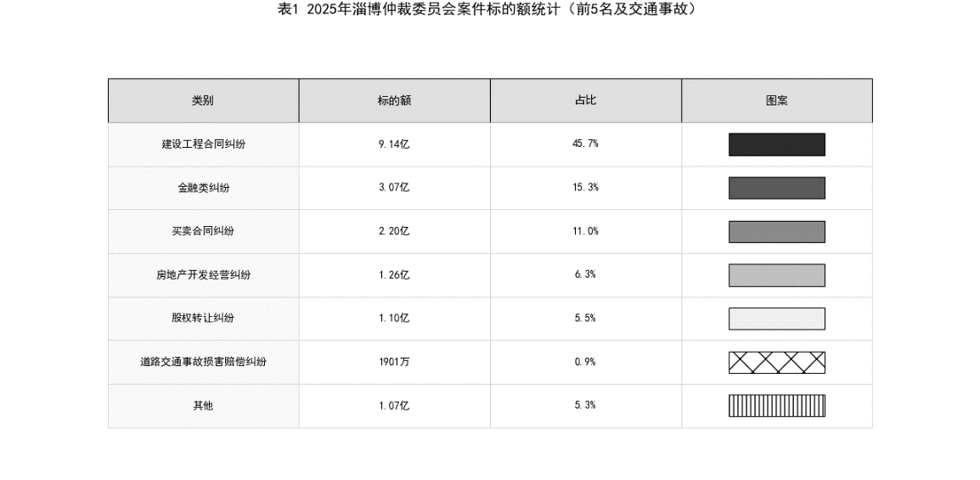Image resolution: width=980 pixels, height=480 pixels.
Task: Select the 建设工程合同纠纷 category cell
Action: coord(203,144)
